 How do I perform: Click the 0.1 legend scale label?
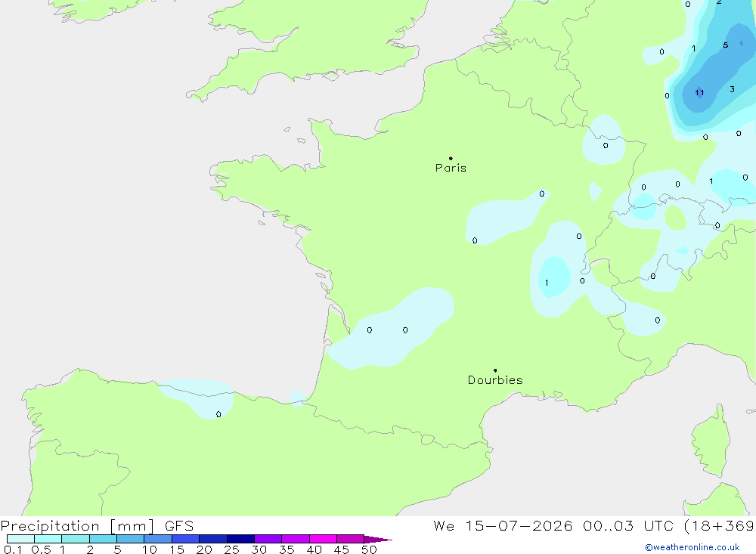coord(13,549)
